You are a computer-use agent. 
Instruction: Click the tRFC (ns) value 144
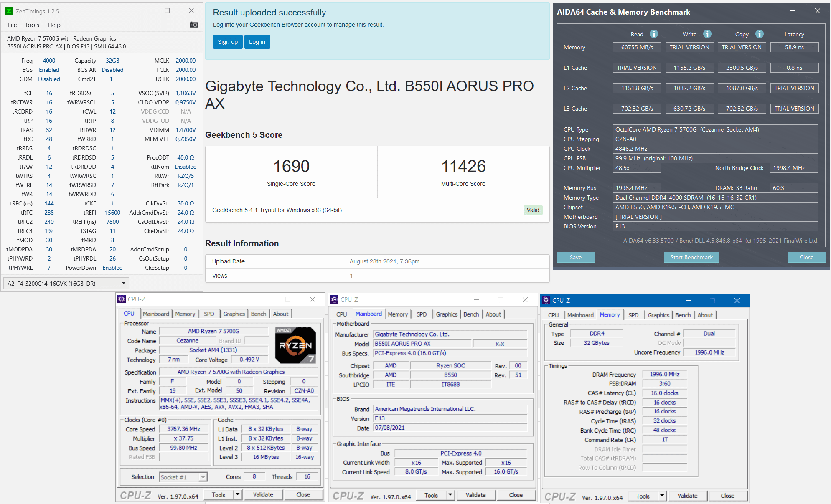tap(49, 203)
